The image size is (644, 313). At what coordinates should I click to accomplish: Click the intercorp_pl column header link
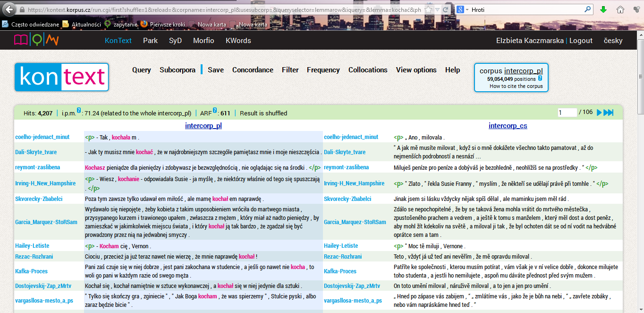coord(203,126)
